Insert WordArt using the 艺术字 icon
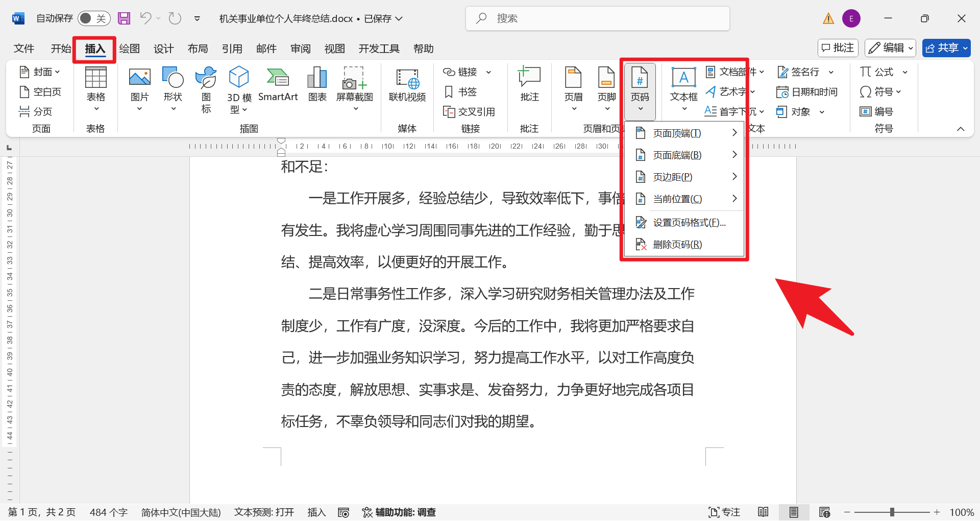Viewport: 980px width, 521px height. tap(730, 92)
